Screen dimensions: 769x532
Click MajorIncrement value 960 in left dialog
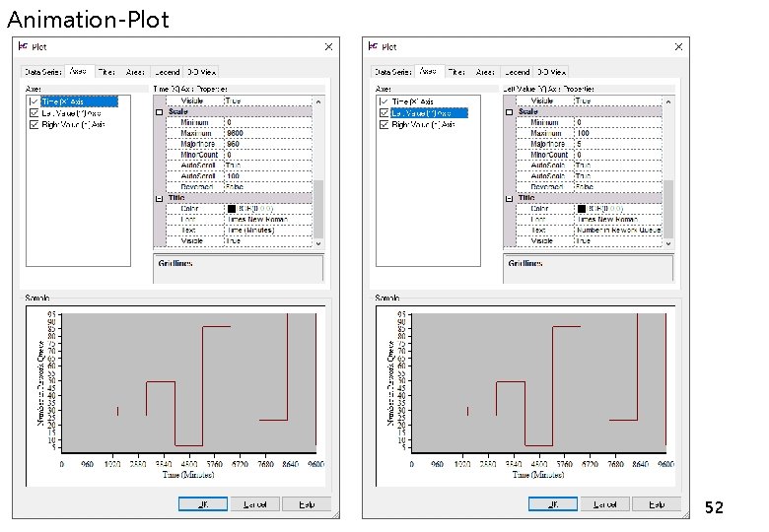[x=268, y=144]
